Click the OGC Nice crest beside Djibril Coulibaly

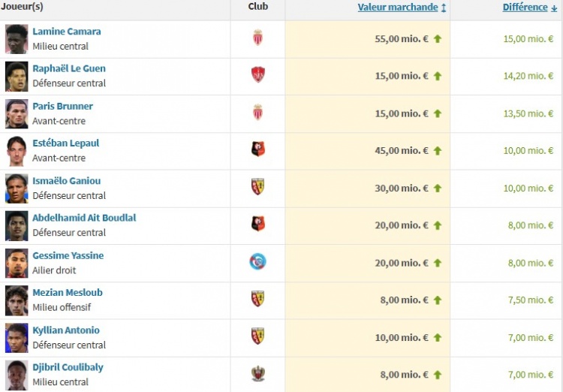click(x=257, y=374)
